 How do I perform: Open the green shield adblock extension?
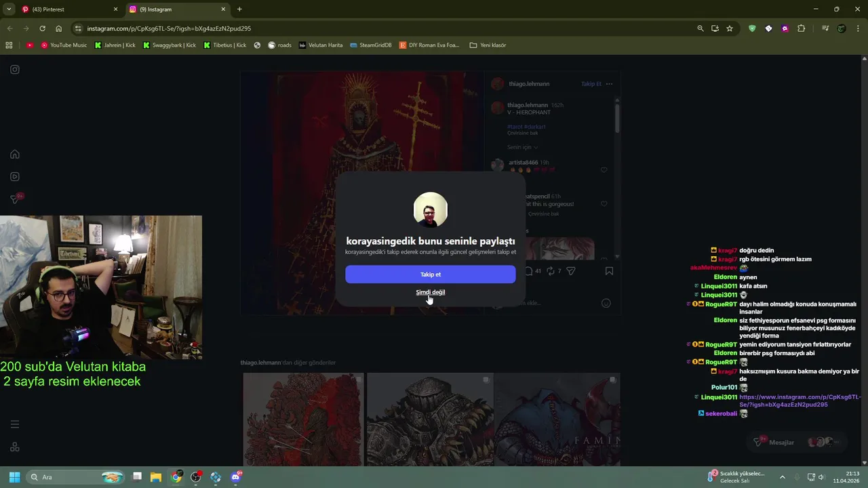point(752,28)
